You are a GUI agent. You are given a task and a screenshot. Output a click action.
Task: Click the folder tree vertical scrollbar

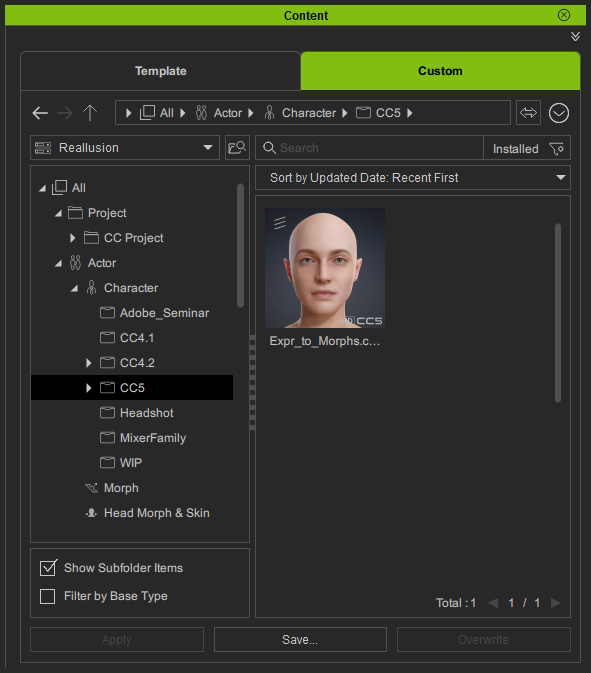(x=240, y=245)
